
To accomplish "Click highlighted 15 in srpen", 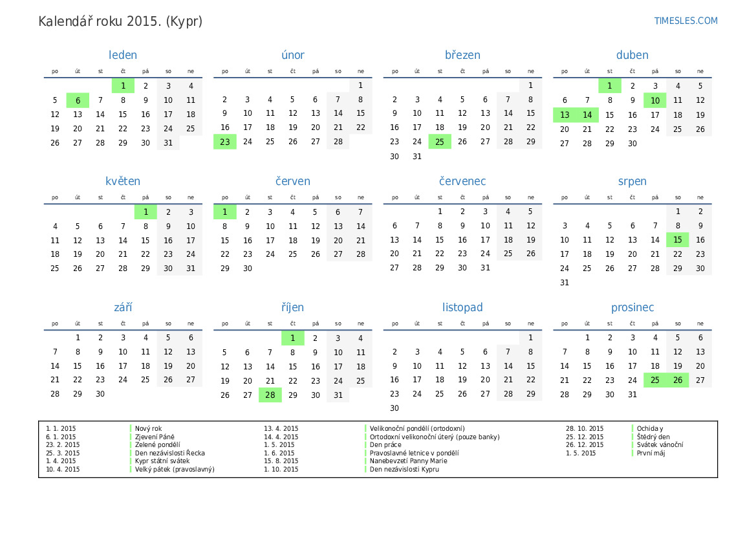I will coord(678,240).
